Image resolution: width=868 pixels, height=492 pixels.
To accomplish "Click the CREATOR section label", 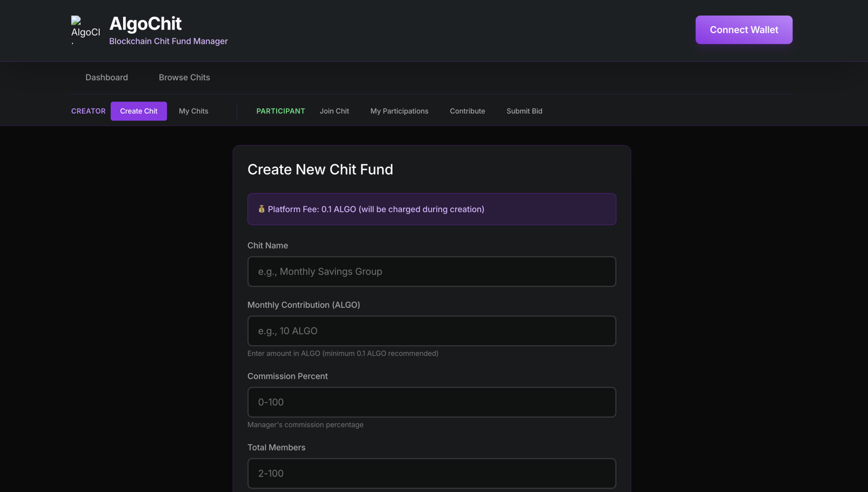I will (88, 111).
